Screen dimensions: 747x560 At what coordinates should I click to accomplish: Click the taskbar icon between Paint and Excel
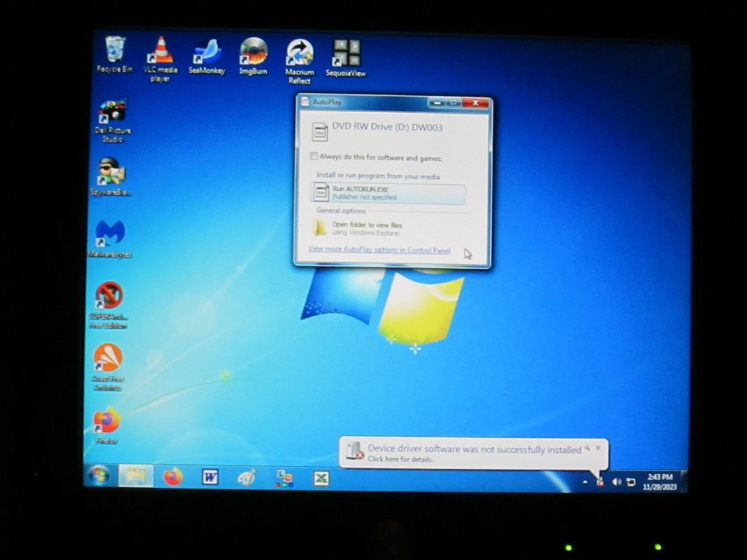(284, 478)
